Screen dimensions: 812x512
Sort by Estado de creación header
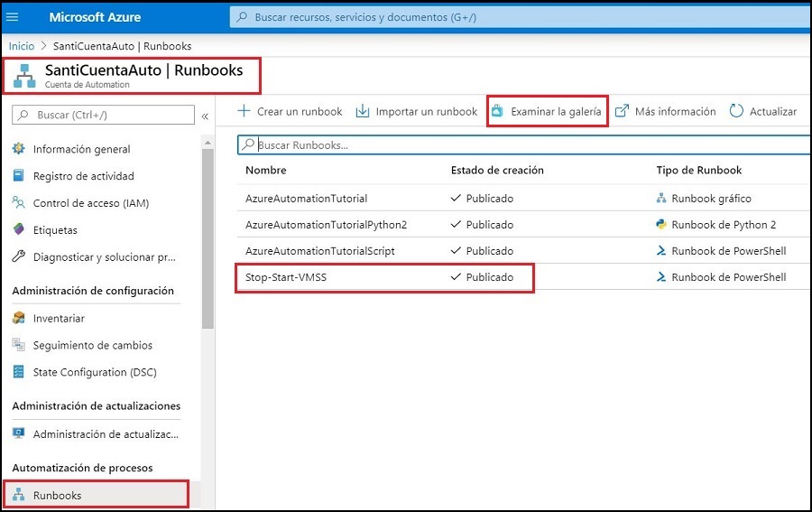tap(497, 170)
